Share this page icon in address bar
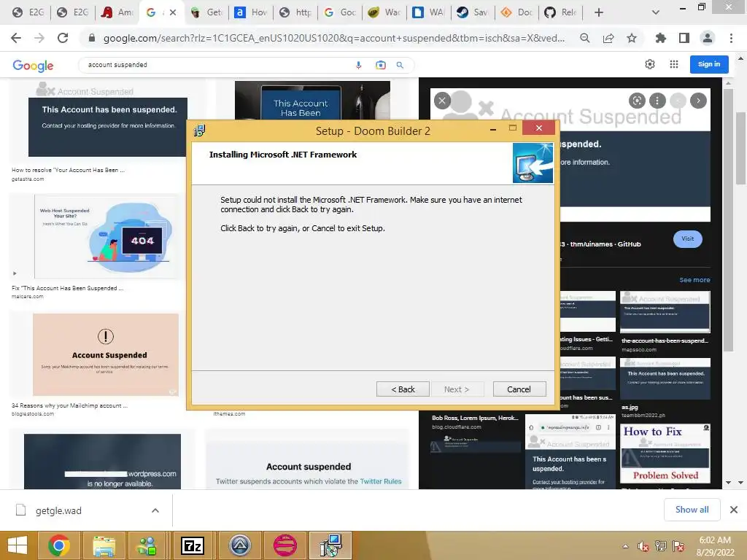747x560 pixels. [608, 38]
